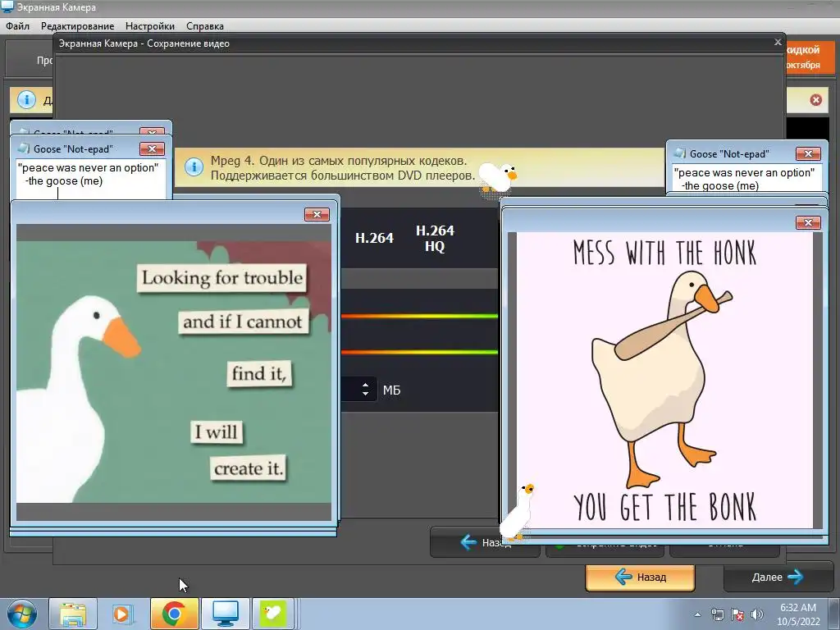Close the "Mess with the honk" image window
Screen dimensions: 840x630
[808, 222]
